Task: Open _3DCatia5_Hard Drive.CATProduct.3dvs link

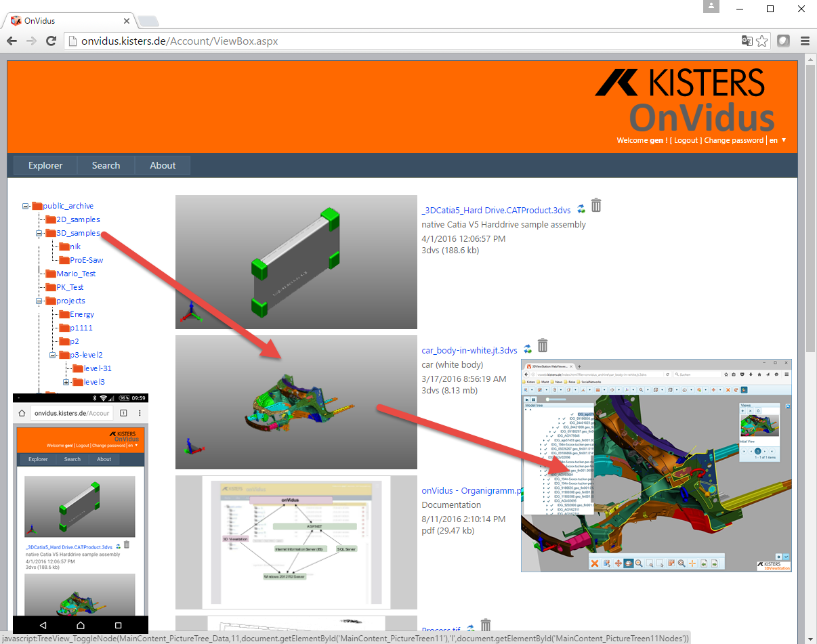Action: point(496,210)
